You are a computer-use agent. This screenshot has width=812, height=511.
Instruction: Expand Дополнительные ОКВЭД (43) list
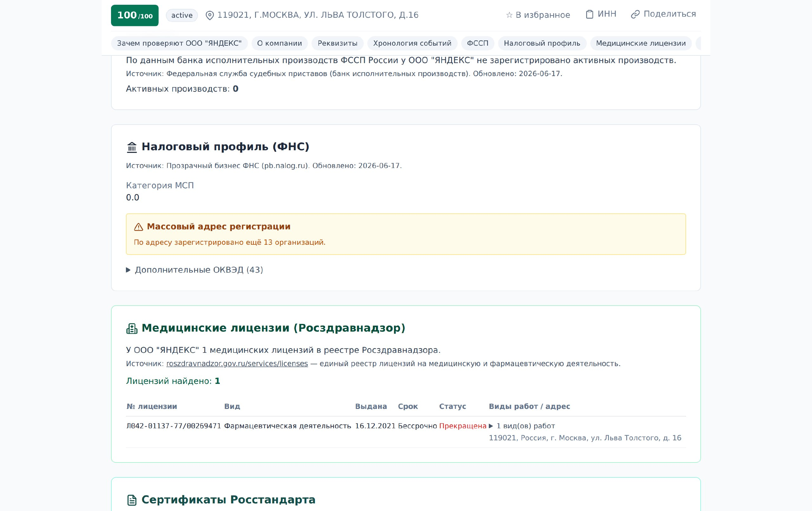(194, 270)
